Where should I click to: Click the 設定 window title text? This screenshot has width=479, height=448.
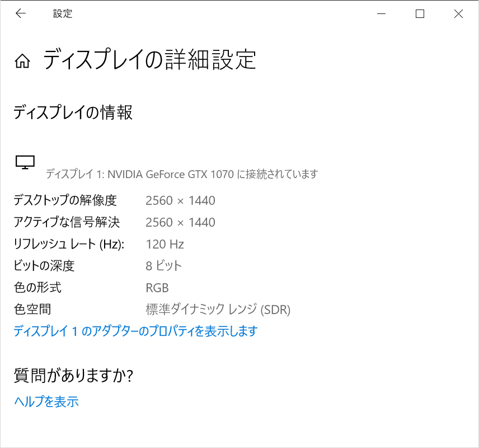point(62,13)
